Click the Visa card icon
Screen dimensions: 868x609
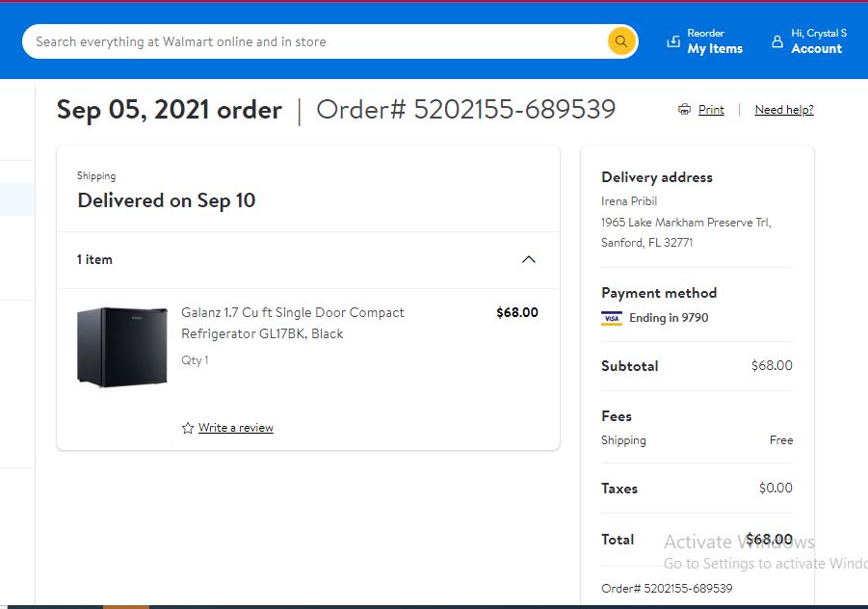(x=612, y=318)
